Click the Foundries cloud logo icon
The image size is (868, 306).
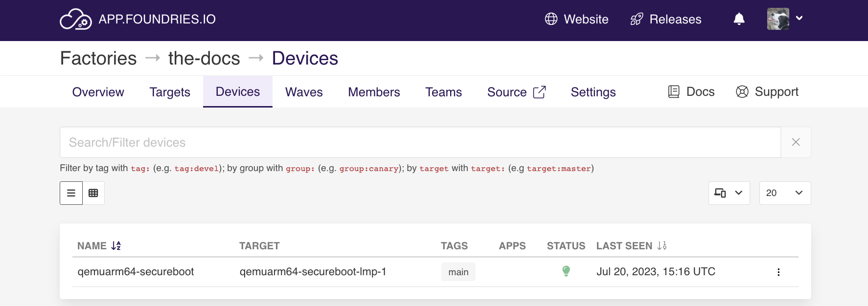tap(76, 20)
